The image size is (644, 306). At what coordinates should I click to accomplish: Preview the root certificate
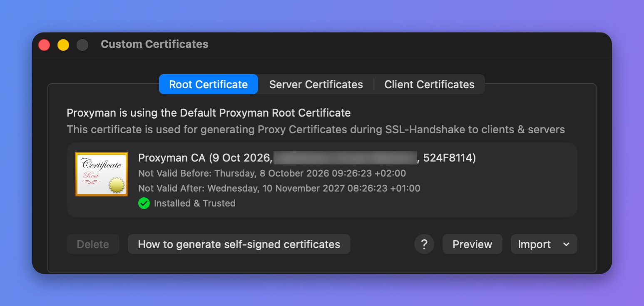point(472,244)
